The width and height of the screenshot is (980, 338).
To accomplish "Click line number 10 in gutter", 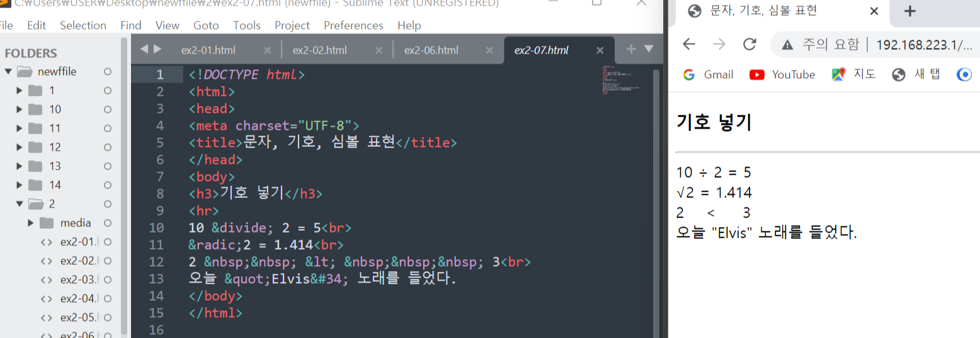I will (x=156, y=228).
